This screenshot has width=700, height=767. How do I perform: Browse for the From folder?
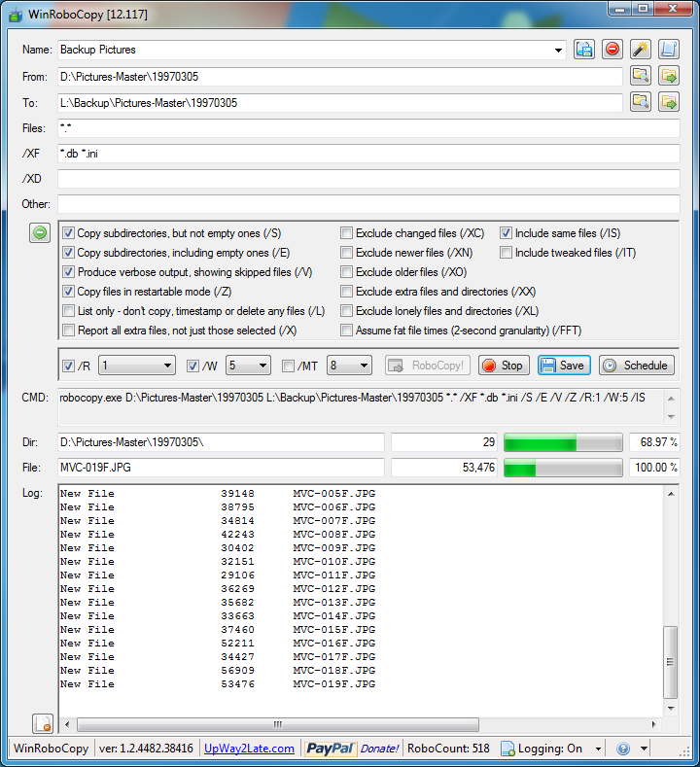[x=641, y=76]
